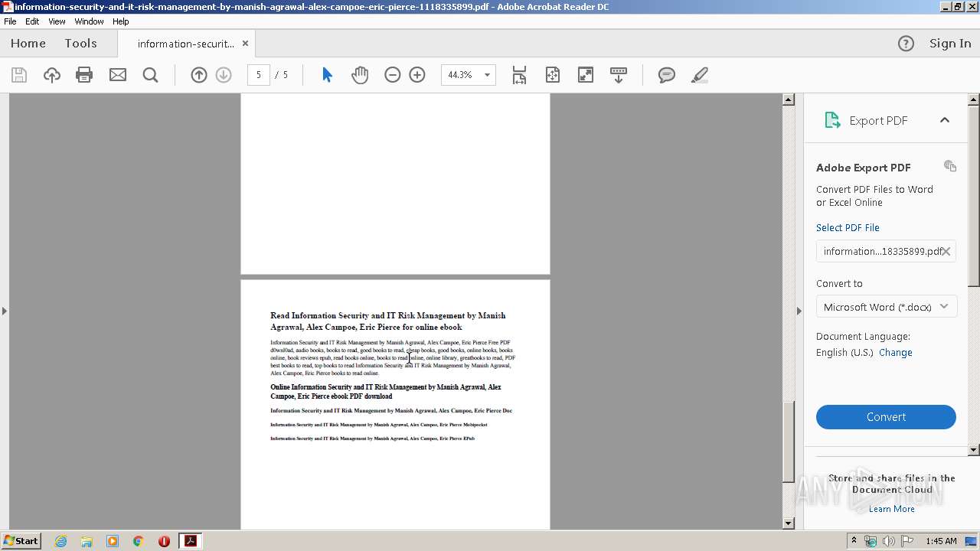Screen dimensions: 980x551
Task: Go to next page arrow
Action: click(224, 75)
